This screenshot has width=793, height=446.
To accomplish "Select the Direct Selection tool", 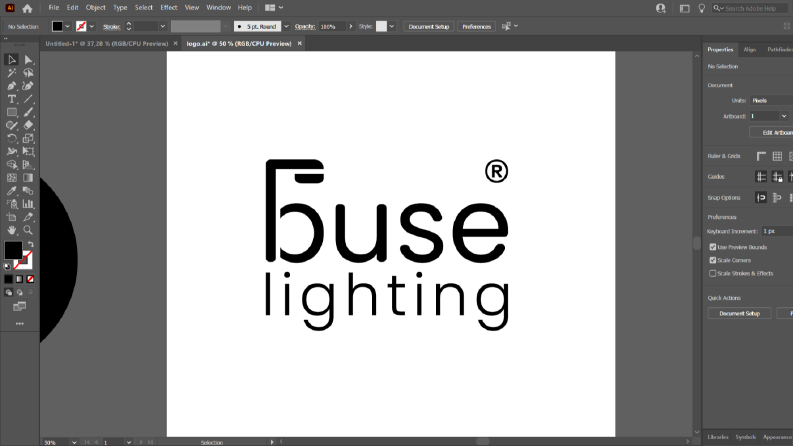I will coord(28,60).
